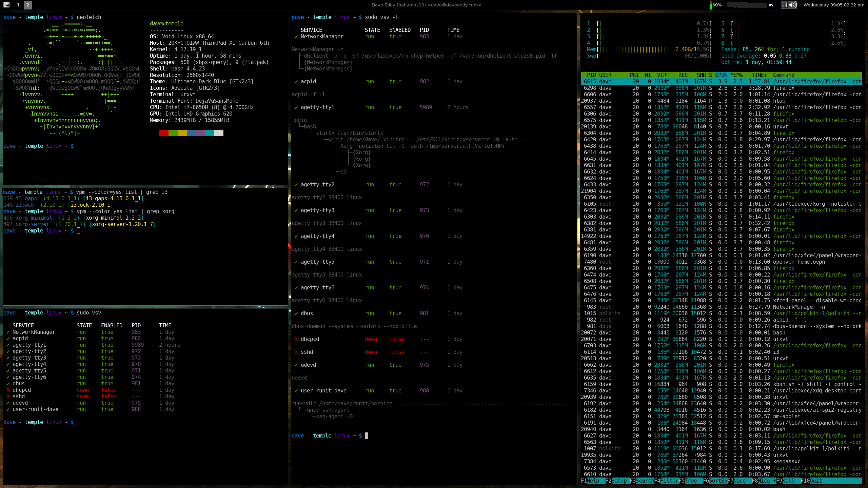Viewport: 868px width, 488px height.
Task: Open the SortBy menu via F6 in htop
Action: click(715, 481)
